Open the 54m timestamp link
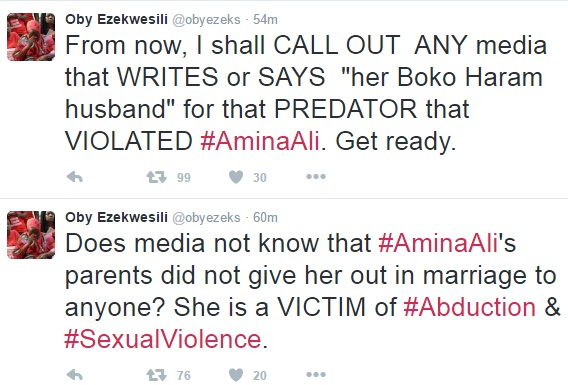 click(x=265, y=20)
